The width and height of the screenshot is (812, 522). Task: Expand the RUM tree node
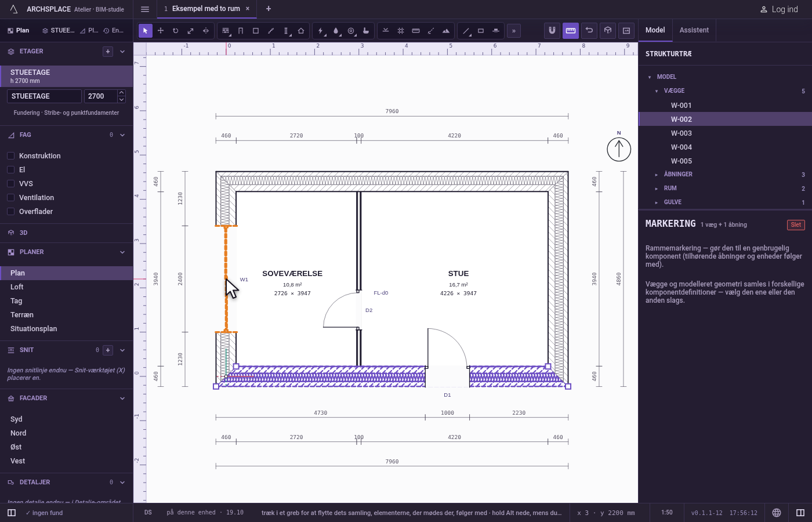click(657, 188)
